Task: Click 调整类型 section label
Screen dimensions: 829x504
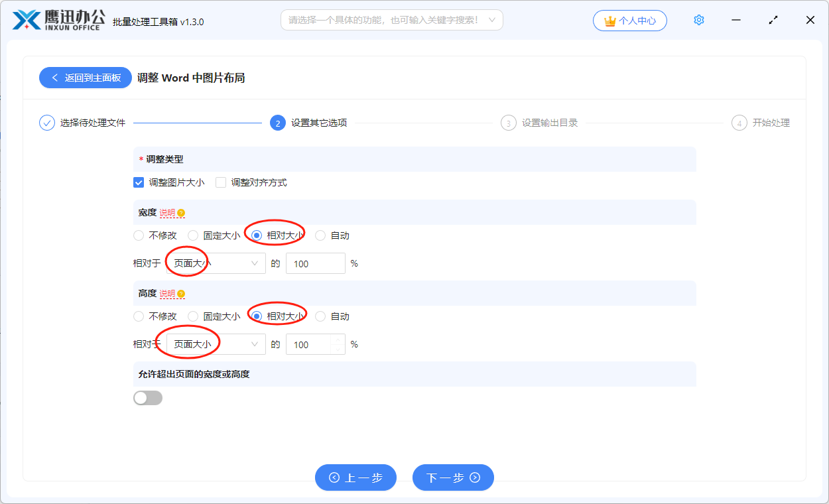Action: 164,159
